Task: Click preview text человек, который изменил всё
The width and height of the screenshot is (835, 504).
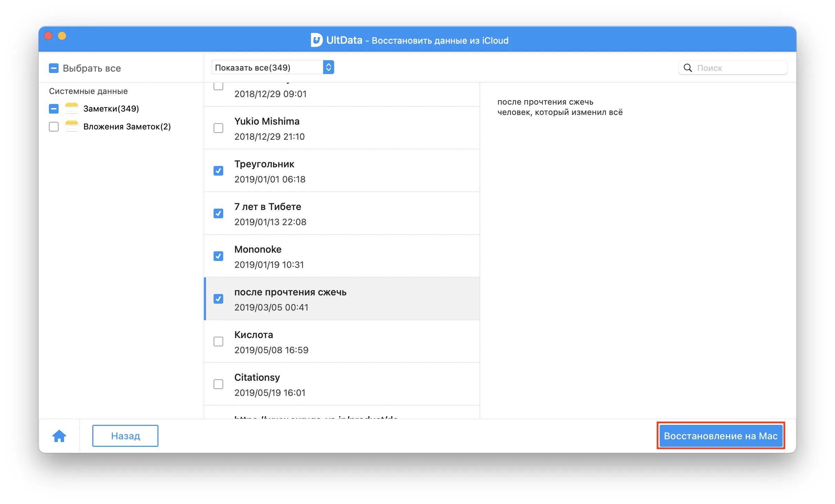Action: pos(560,113)
